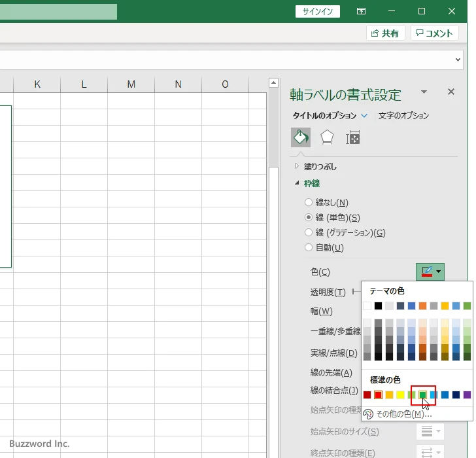Close the Format Axis Title pane
The image size is (476, 458).
[451, 92]
